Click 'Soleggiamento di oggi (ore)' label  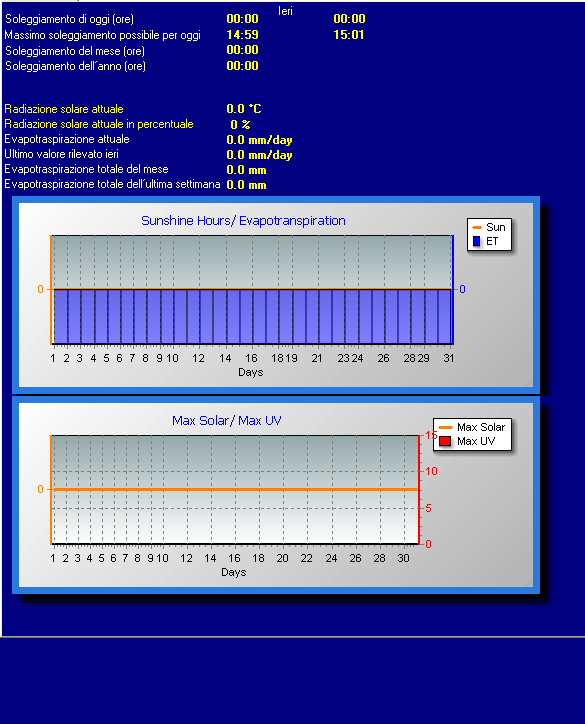tap(69, 19)
